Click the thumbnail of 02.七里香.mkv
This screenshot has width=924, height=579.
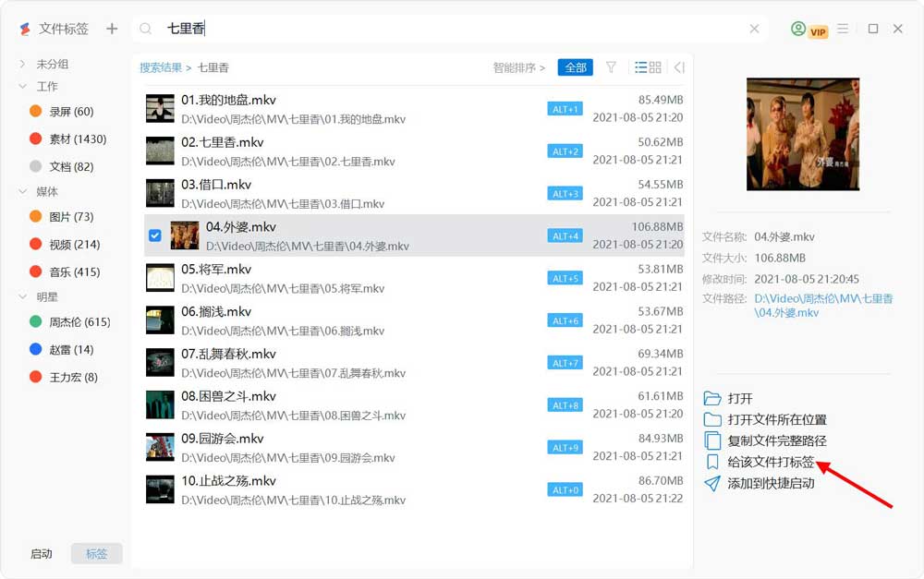pyautogui.click(x=159, y=150)
